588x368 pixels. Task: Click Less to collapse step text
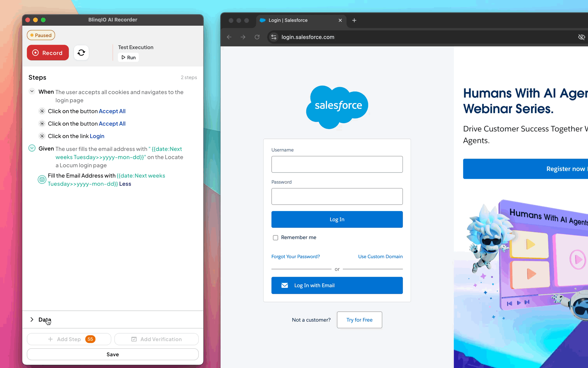(125, 184)
